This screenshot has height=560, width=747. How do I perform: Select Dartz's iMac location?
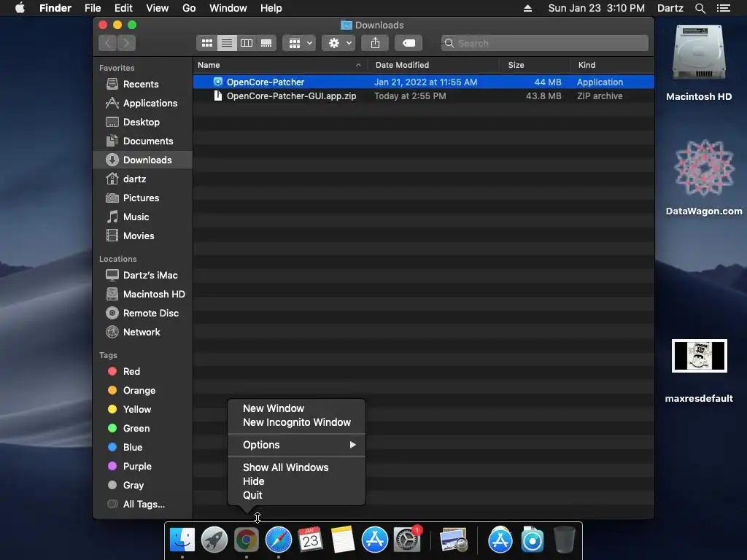point(150,275)
